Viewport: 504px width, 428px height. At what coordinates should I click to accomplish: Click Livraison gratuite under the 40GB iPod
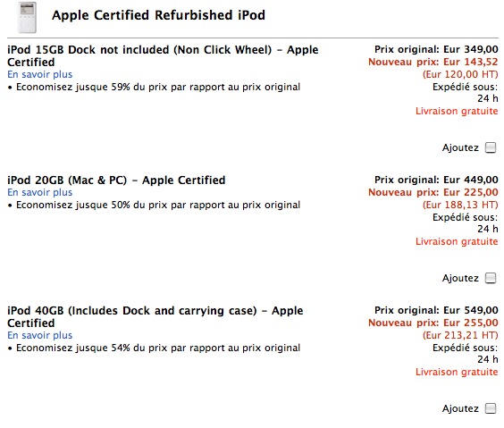457,372
